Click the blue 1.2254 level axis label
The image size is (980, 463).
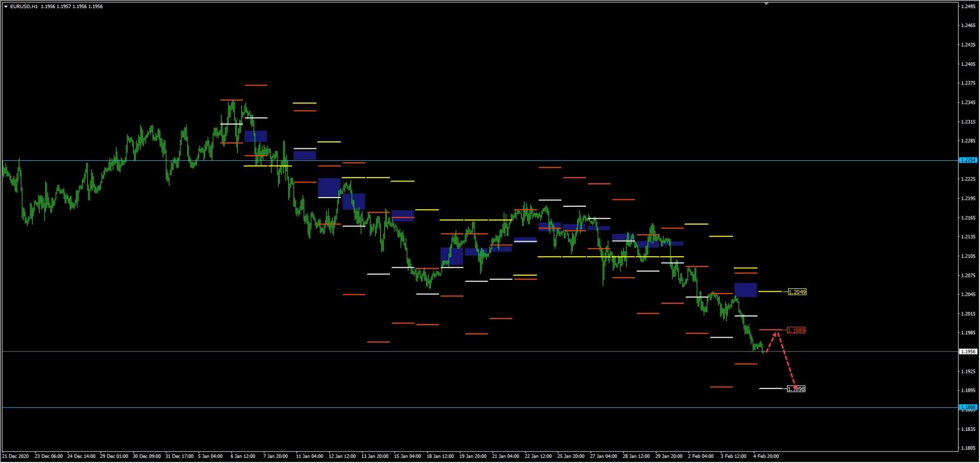(x=968, y=160)
